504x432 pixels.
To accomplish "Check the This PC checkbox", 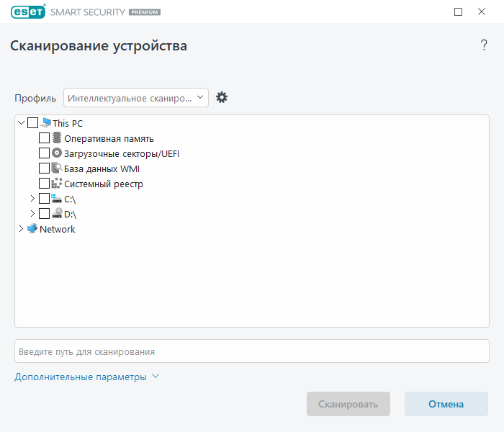I will tap(33, 123).
